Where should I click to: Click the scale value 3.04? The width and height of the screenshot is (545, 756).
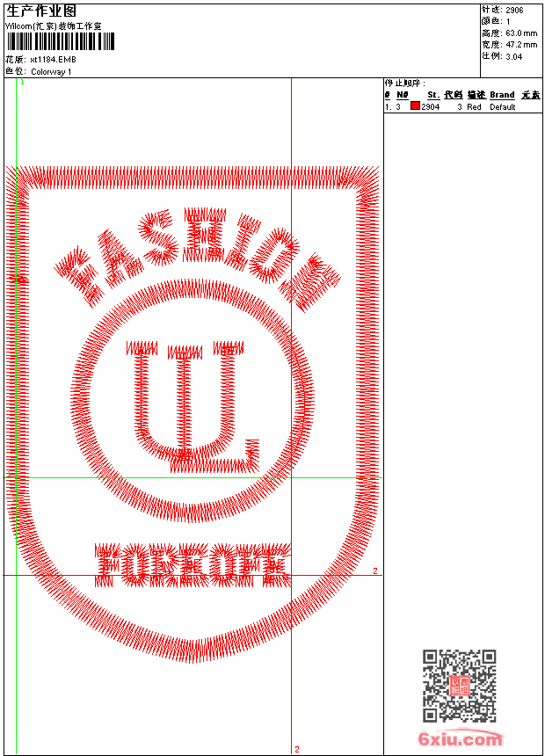tap(513, 56)
